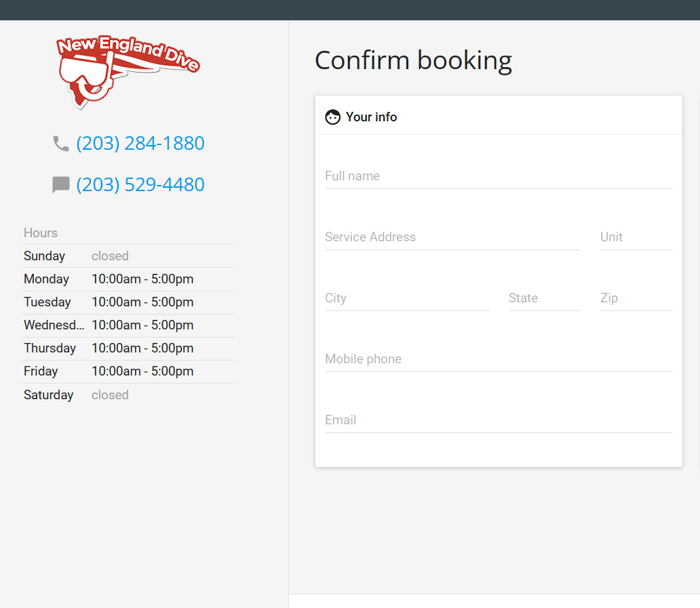Click the New England Dive logo
The height and width of the screenshot is (608, 700).
coord(127,70)
